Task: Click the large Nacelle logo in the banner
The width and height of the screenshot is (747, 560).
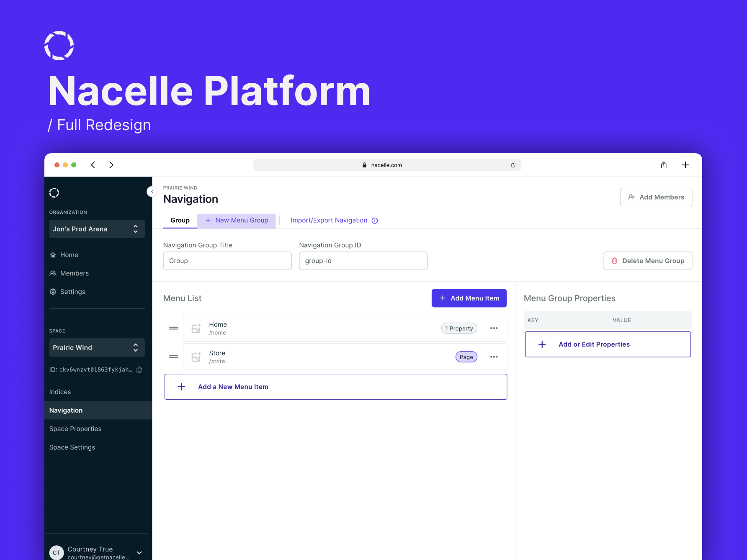Action: [59, 46]
